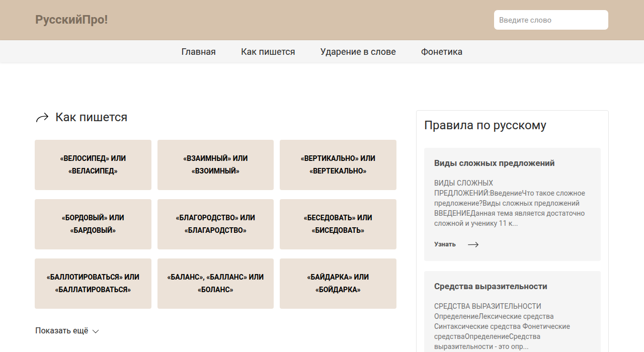Open the Виды сложных предложений article title
Screen dimensions: 644x352
coord(495,163)
